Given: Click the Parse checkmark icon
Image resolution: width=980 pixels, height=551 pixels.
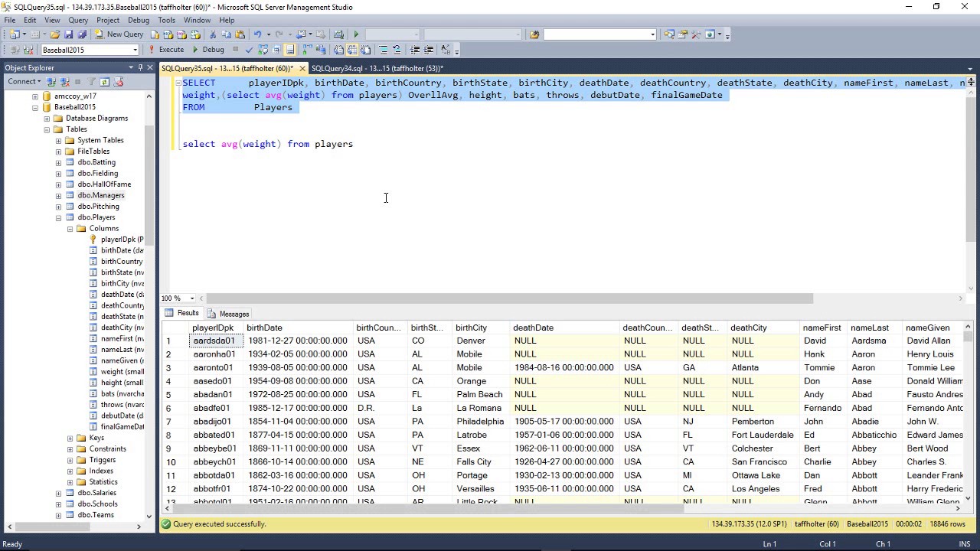Looking at the screenshot, I should [249, 50].
